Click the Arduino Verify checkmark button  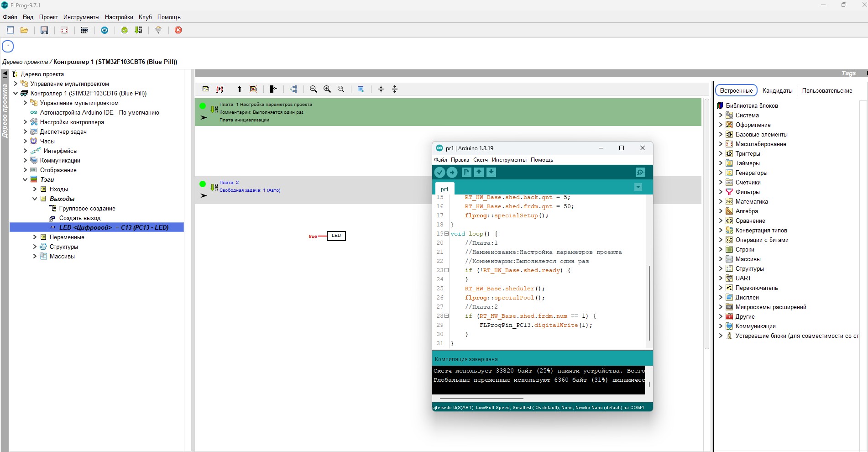439,172
